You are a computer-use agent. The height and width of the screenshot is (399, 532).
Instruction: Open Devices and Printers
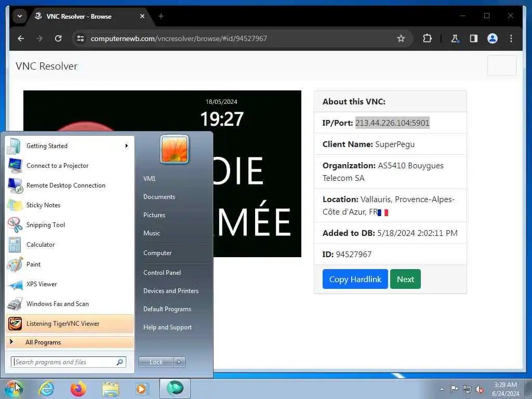170,291
